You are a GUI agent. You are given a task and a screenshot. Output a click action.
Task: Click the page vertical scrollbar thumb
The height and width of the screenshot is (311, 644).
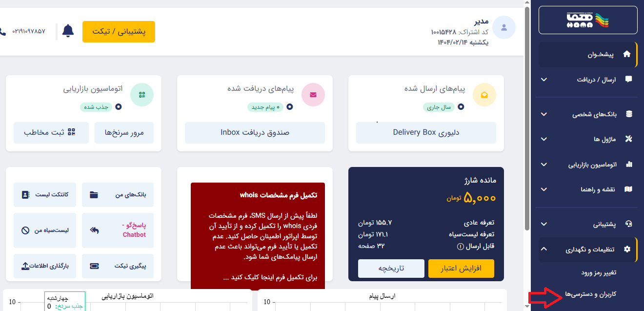[x=527, y=120]
